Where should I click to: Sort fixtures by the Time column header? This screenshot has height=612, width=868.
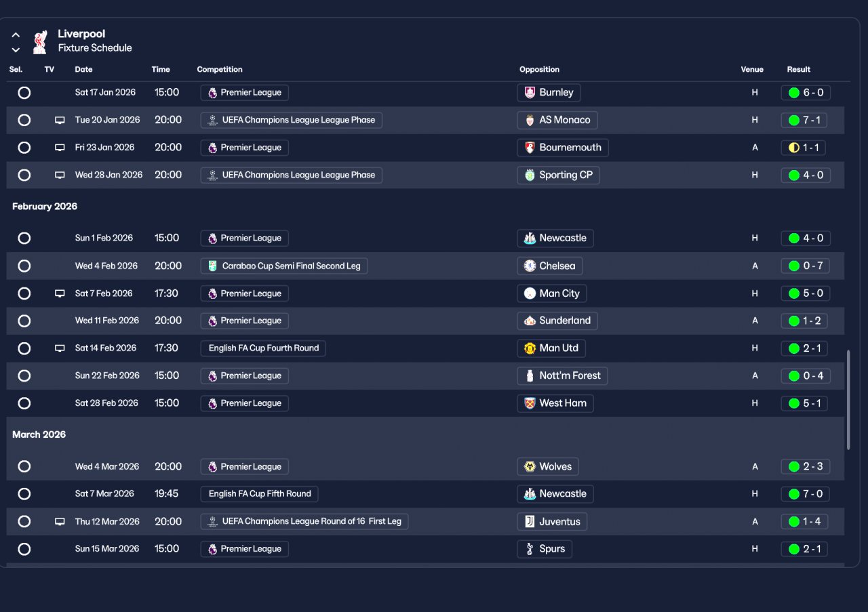click(161, 70)
